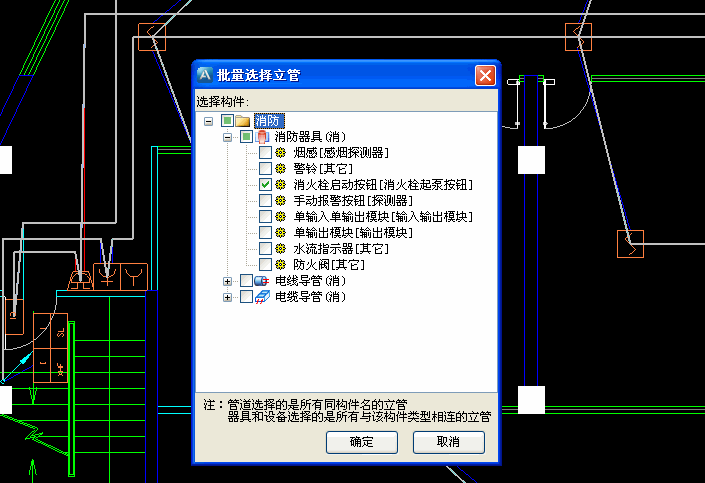The width and height of the screenshot is (705, 483).
Task: Click the gear icon beside 烟感
Action: [x=281, y=152]
